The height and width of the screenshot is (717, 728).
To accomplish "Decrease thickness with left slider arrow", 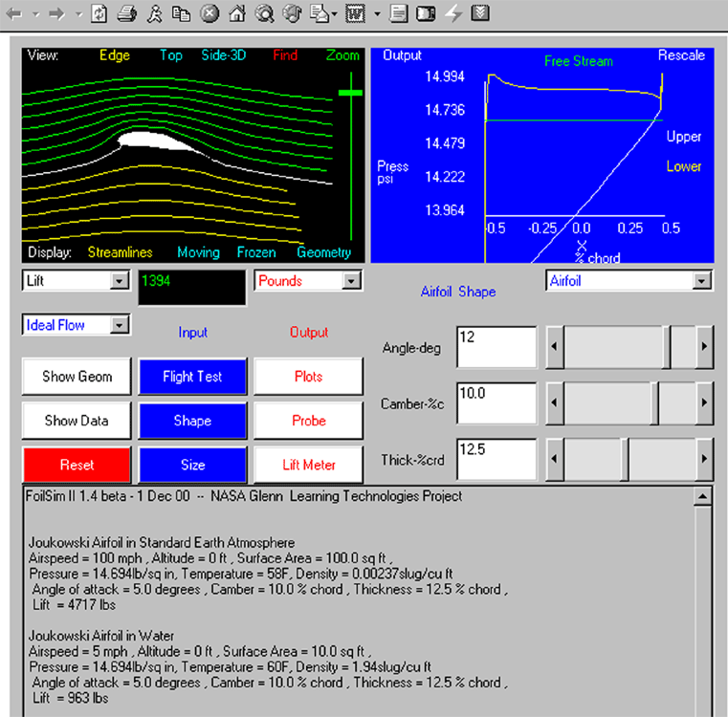I will click(x=555, y=460).
